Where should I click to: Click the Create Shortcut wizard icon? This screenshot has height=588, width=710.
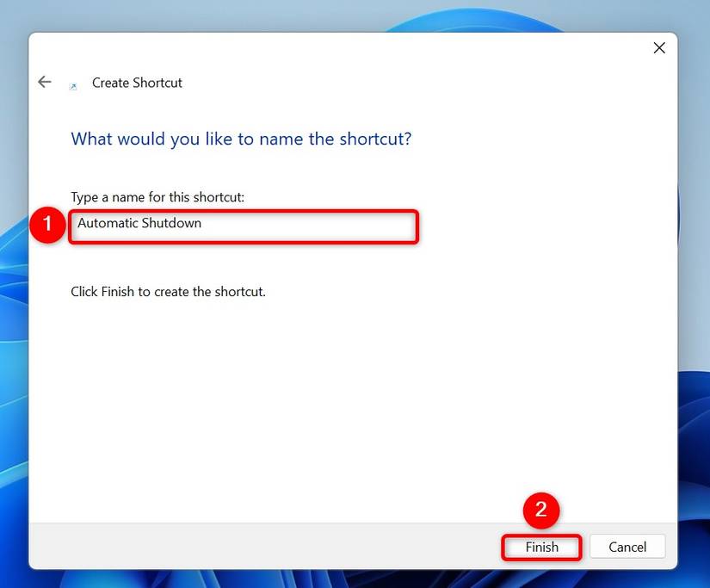(x=73, y=87)
